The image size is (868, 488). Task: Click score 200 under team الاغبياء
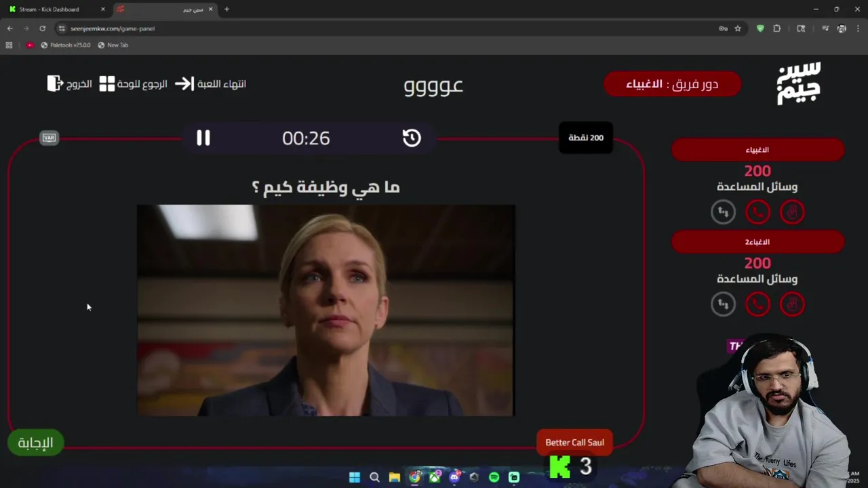(x=757, y=171)
